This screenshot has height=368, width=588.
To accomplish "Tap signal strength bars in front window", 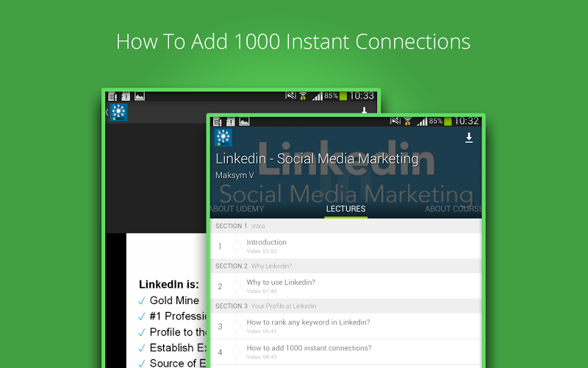I will 422,121.
